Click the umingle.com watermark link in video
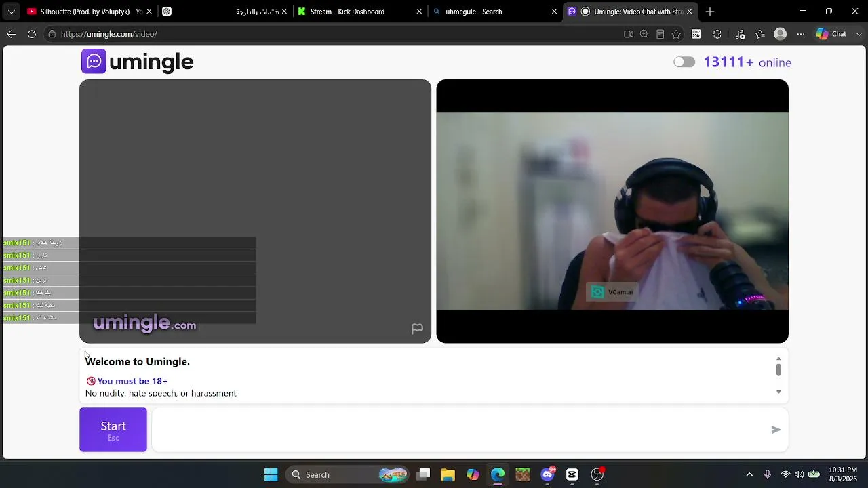The height and width of the screenshot is (488, 868). coord(144,324)
